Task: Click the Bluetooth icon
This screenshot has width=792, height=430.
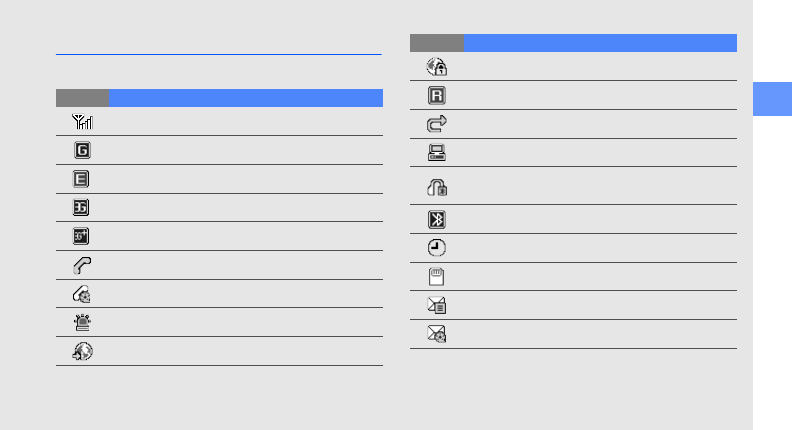Action: click(x=437, y=220)
